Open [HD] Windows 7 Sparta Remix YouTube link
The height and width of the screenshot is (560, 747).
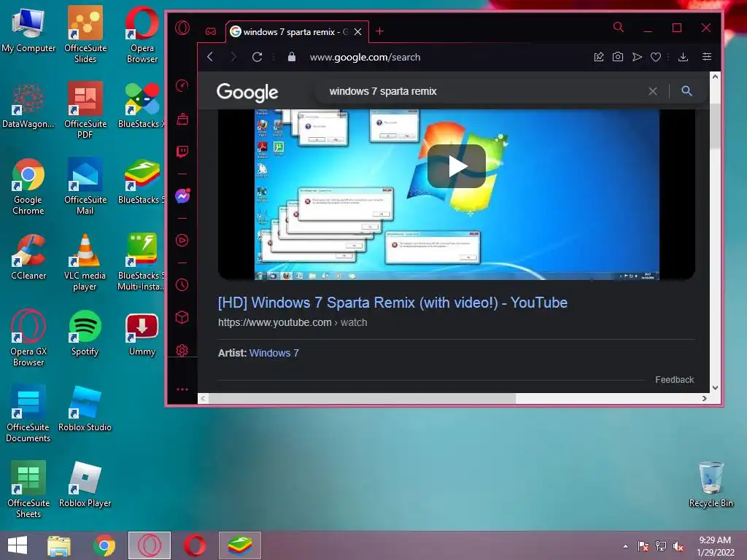coord(392,303)
